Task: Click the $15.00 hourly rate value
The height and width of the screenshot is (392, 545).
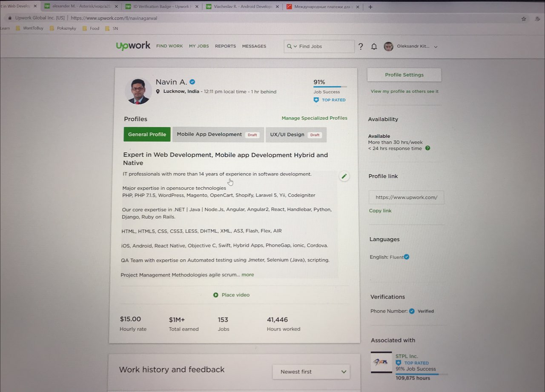Action: tap(130, 319)
